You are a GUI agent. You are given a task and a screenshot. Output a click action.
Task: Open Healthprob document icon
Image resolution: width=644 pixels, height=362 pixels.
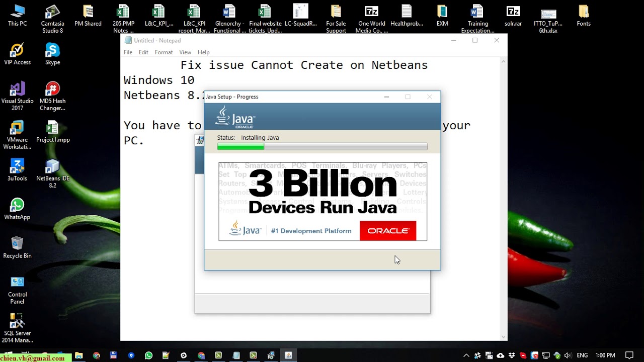tap(407, 16)
